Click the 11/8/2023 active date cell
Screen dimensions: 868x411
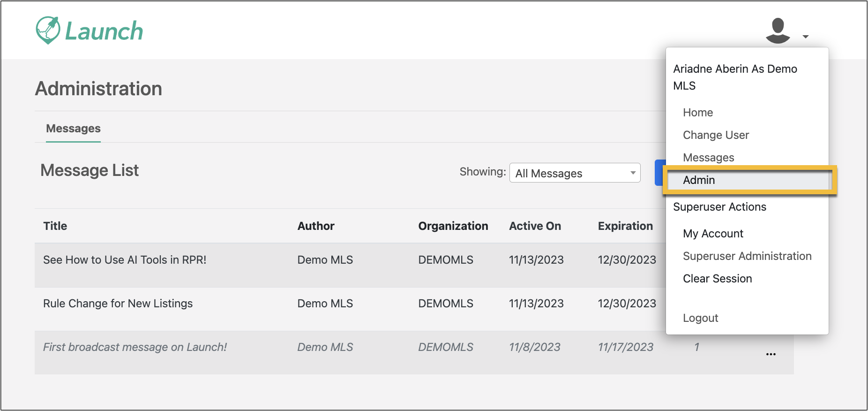click(x=535, y=347)
